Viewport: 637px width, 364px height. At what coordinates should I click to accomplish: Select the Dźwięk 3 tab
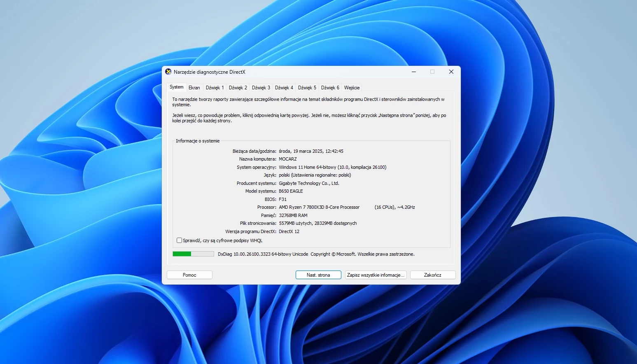[261, 88]
